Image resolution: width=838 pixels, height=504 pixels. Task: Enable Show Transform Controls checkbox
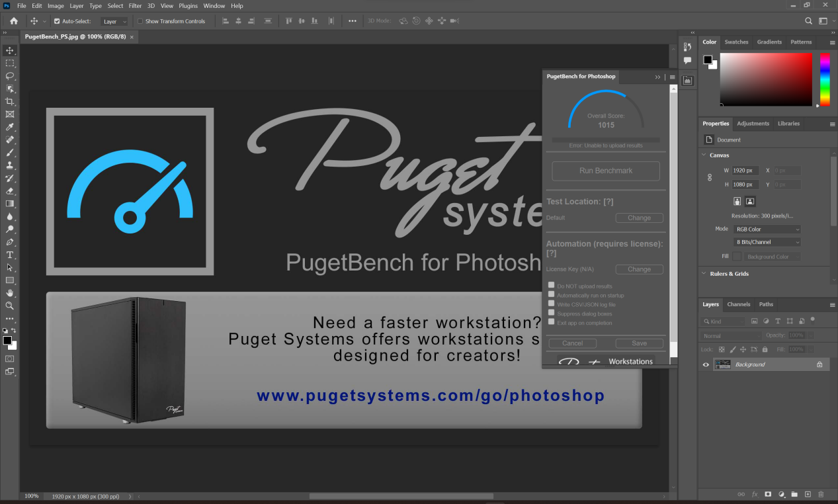click(x=140, y=21)
